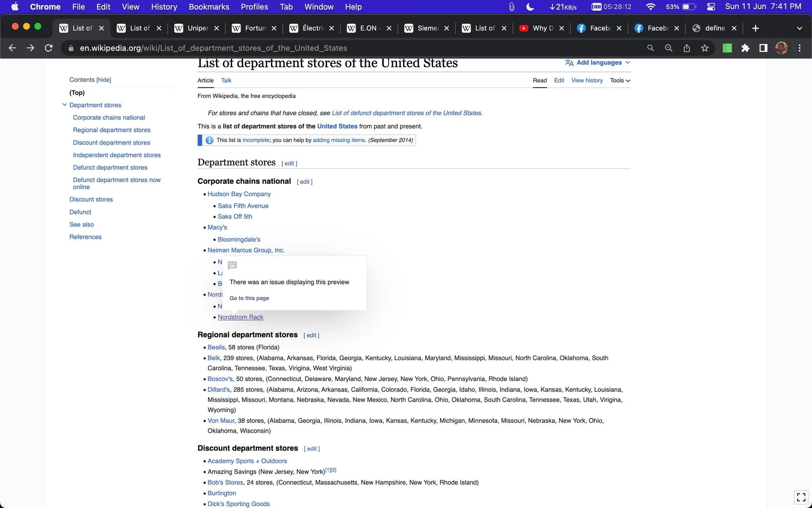Open the Add languages dropdown
Image resolution: width=812 pixels, height=508 pixels.
(598, 63)
